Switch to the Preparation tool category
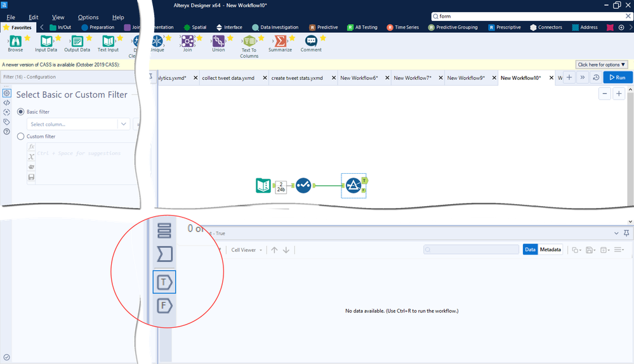Image resolution: width=634 pixels, height=364 pixels. (98, 27)
